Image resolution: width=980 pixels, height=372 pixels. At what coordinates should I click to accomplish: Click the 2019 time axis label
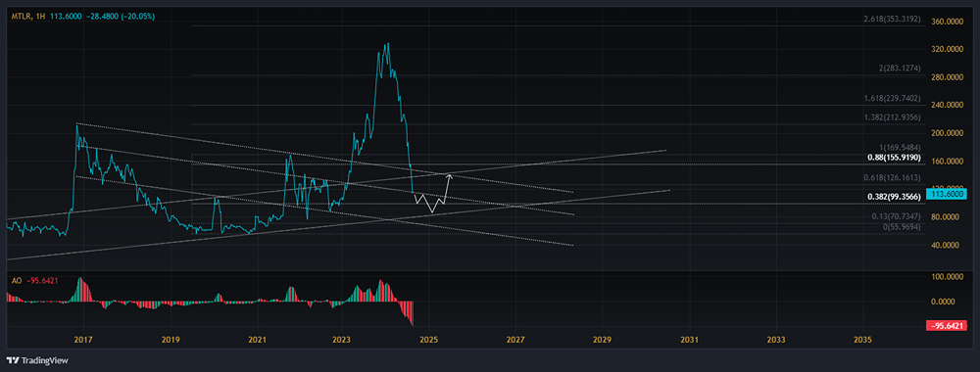pyautogui.click(x=171, y=340)
